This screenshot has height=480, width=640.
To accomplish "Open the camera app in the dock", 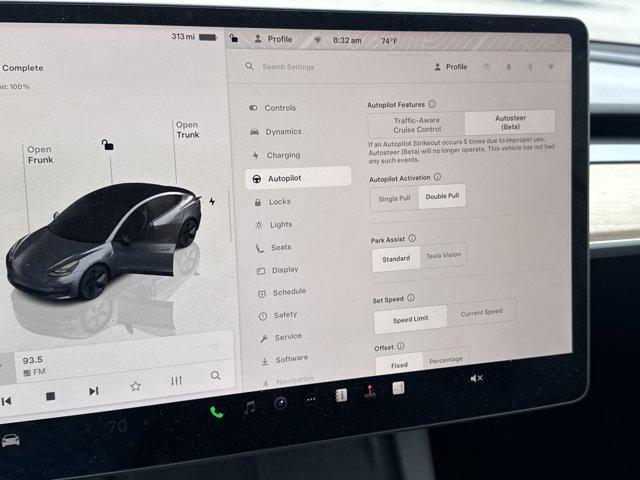I will pyautogui.click(x=280, y=403).
